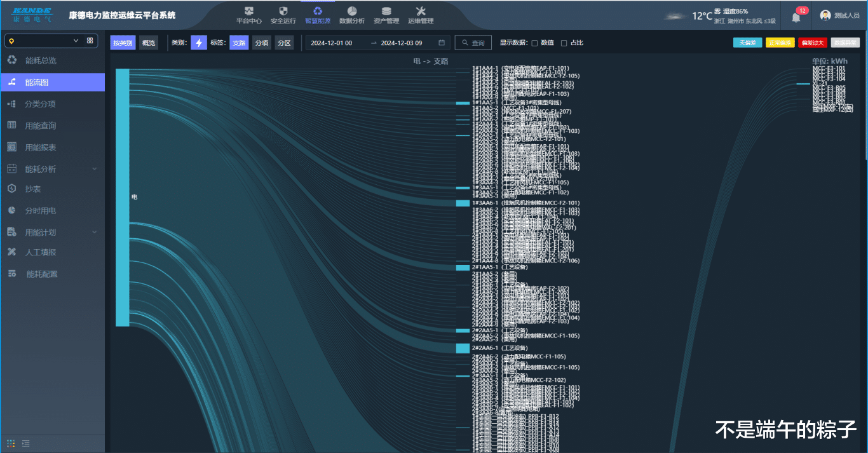This screenshot has width=868, height=453.
Task: Click the start date field 2024-12-01 00
Action: (x=332, y=43)
